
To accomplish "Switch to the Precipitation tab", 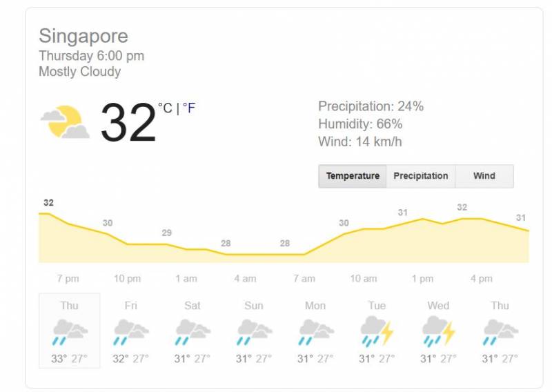I will tap(421, 176).
